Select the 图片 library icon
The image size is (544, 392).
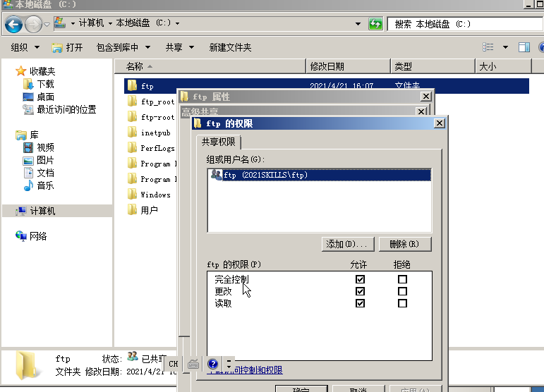28,160
